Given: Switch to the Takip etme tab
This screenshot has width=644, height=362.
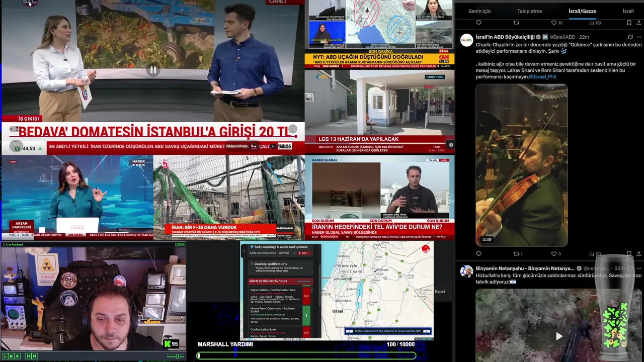Looking at the screenshot, I should pos(529,11).
